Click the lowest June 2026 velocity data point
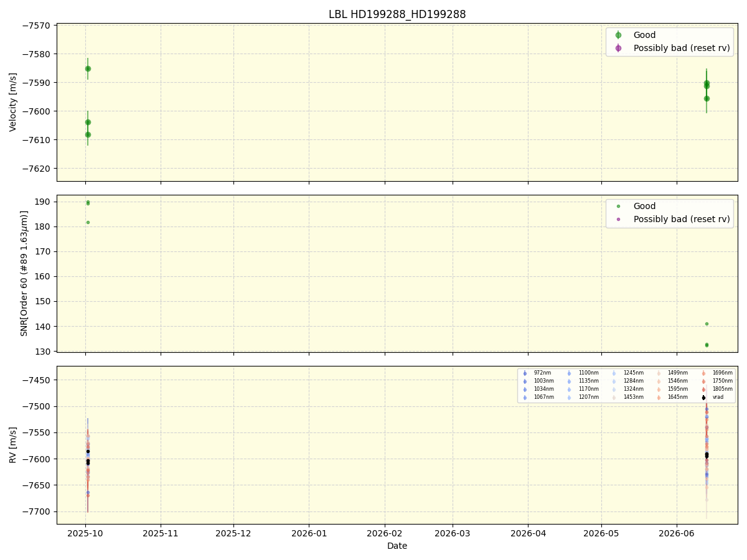This screenshot has width=747, height=560. click(x=707, y=98)
